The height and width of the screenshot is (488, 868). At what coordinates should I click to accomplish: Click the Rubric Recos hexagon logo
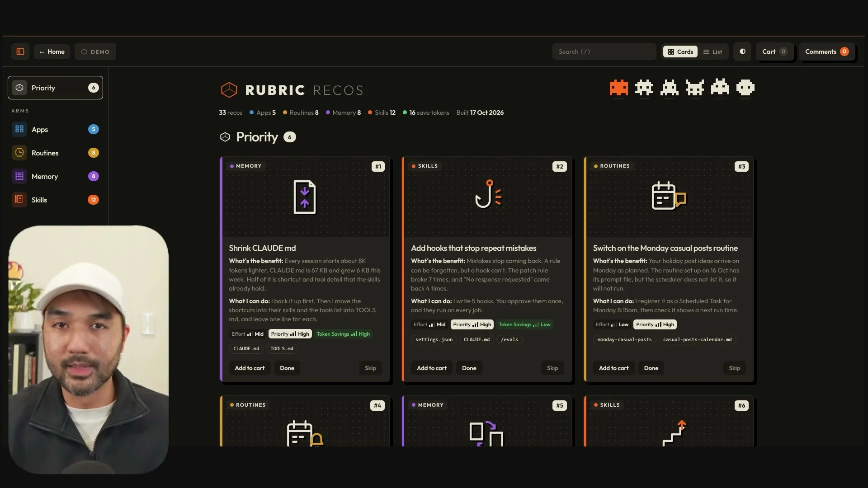(229, 90)
